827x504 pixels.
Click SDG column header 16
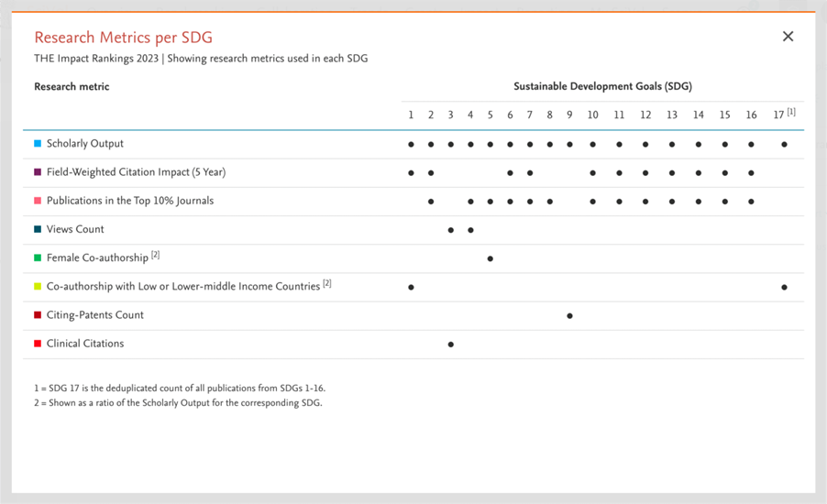751,115
